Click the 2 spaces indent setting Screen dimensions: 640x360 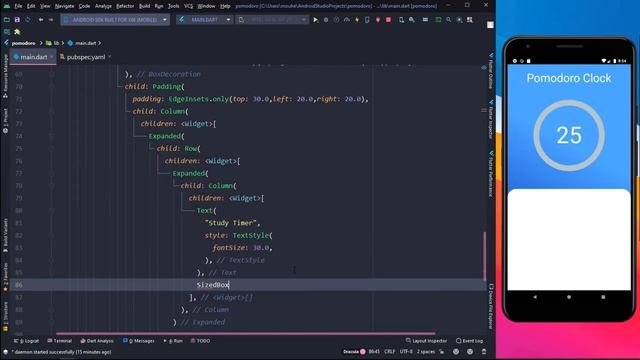tap(426, 351)
